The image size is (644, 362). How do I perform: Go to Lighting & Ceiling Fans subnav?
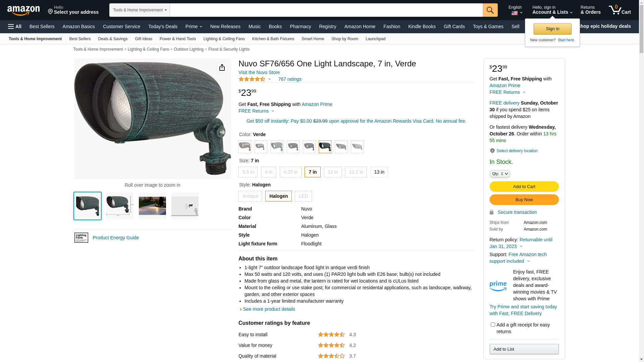tap(224, 39)
